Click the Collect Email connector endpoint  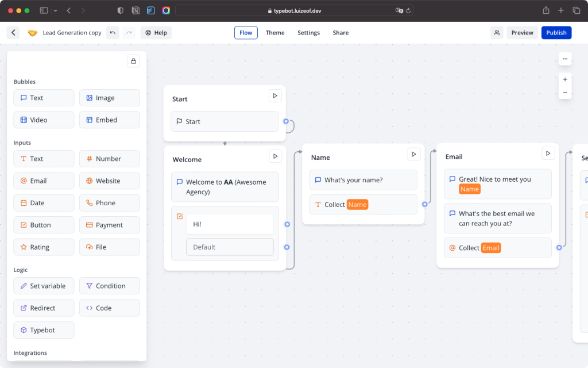click(x=559, y=247)
